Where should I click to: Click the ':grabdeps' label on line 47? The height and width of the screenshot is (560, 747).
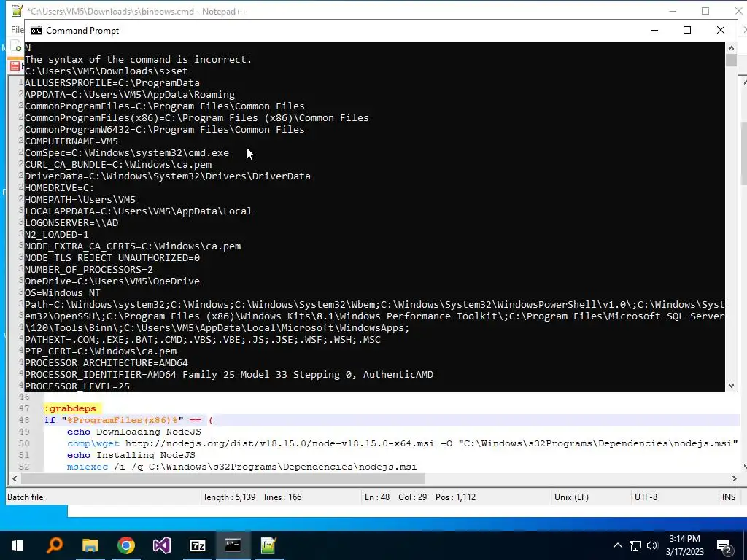pyautogui.click(x=70, y=408)
